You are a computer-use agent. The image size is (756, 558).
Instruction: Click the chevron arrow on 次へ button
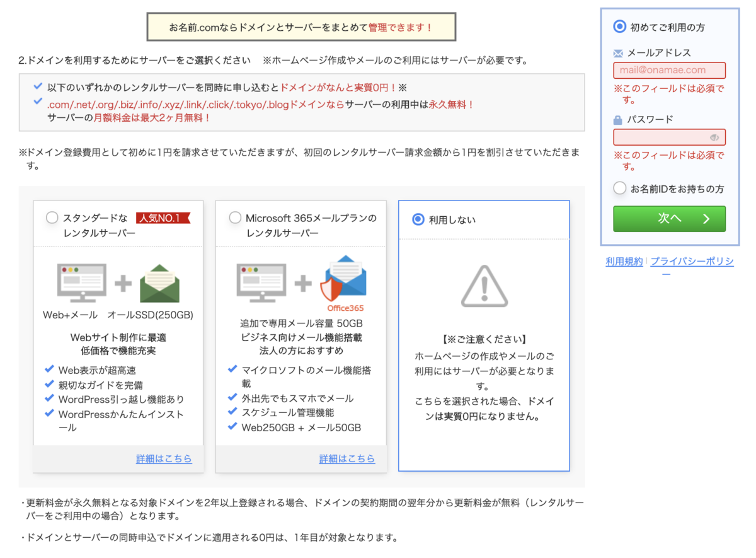click(706, 219)
